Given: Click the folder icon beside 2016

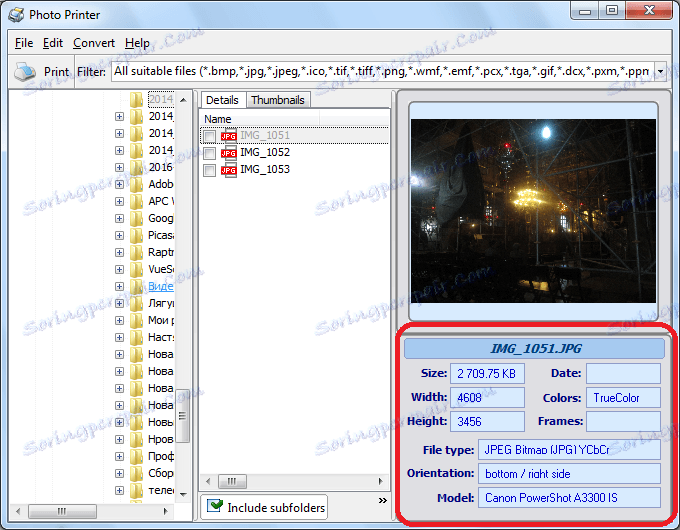Looking at the screenshot, I should [136, 167].
